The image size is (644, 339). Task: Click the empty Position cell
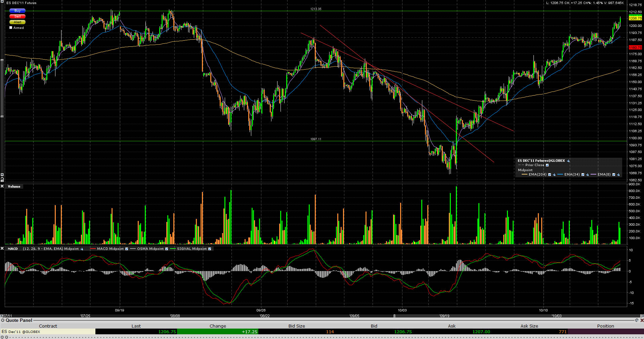[606, 332]
